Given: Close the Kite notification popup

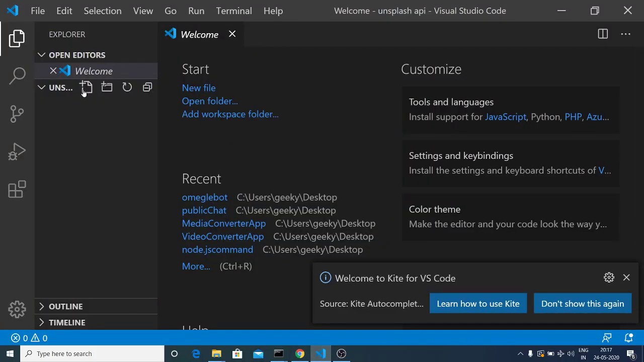Looking at the screenshot, I should (x=626, y=278).
